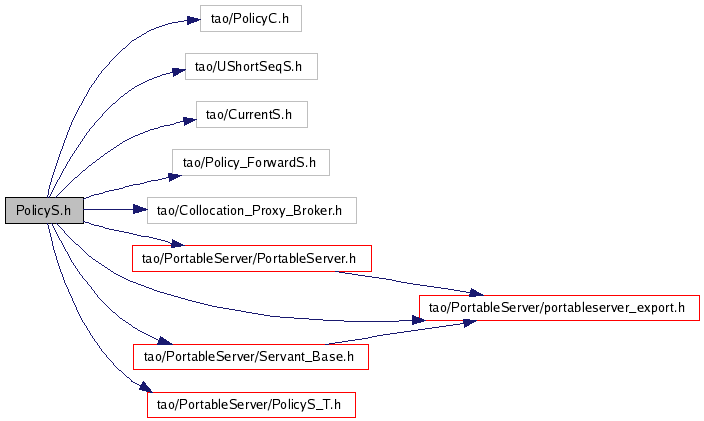Open the tao/Policy_ForwardS.h node
The image size is (704, 421).
(250, 162)
